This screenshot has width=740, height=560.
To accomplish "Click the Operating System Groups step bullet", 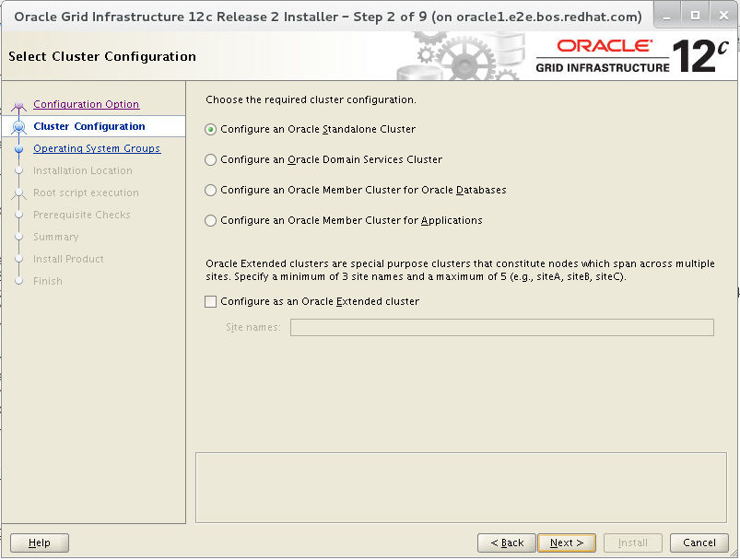I will tap(18, 149).
